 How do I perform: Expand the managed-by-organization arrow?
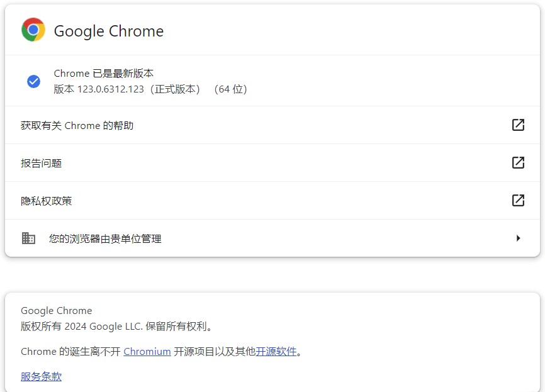pyautogui.click(x=518, y=238)
